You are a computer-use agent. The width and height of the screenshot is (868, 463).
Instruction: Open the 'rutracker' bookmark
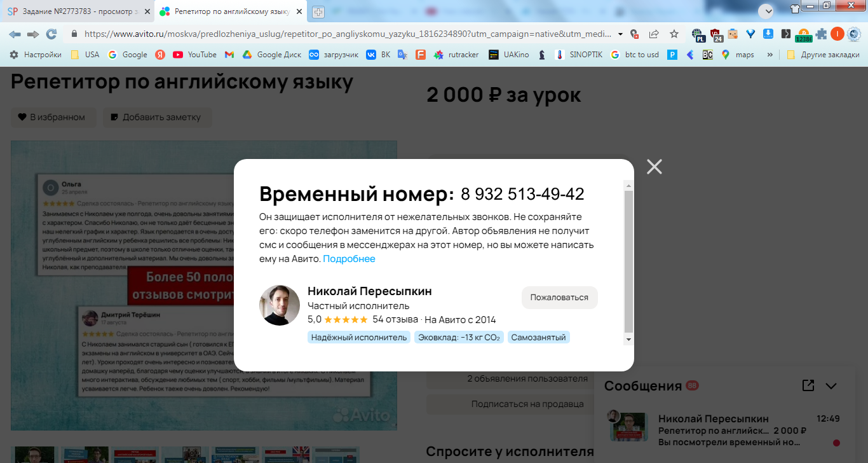pos(456,55)
